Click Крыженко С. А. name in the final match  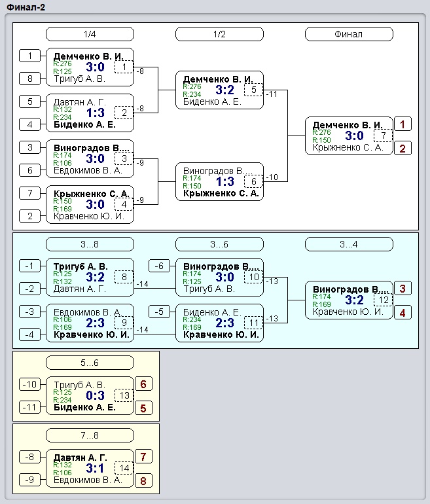pyautogui.click(x=348, y=147)
